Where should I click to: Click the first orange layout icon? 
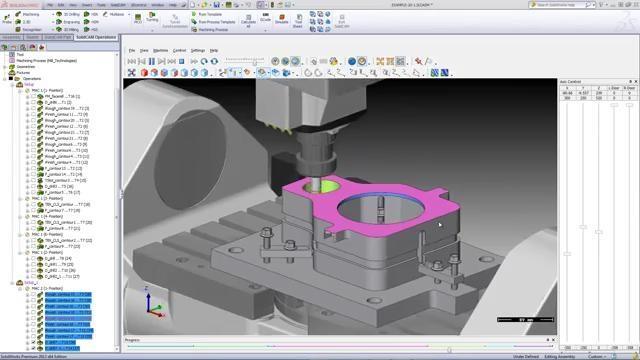(380, 62)
